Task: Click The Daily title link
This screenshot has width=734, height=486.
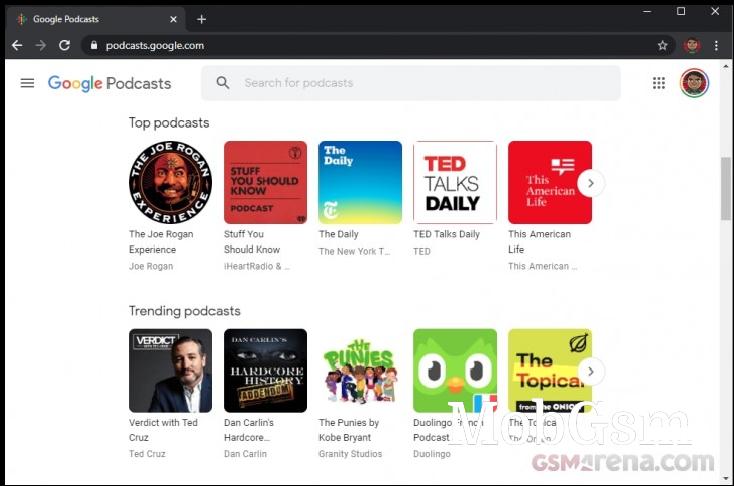Action: (x=338, y=234)
